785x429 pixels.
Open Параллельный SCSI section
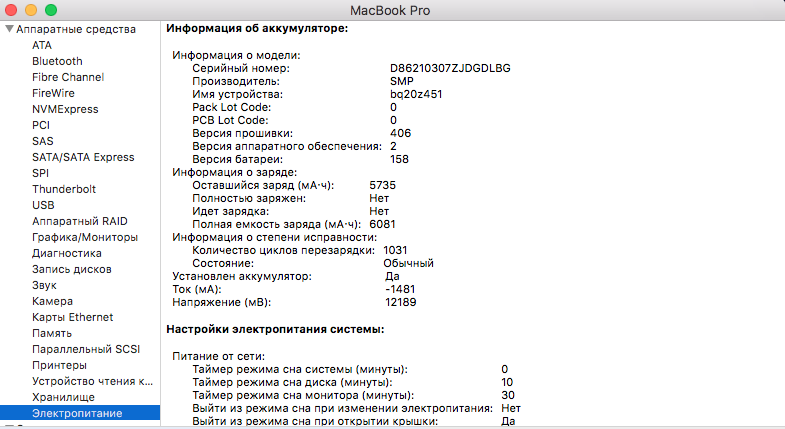(x=86, y=349)
